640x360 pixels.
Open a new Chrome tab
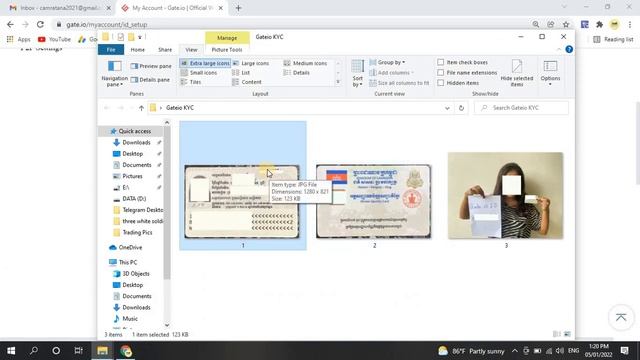[238, 8]
